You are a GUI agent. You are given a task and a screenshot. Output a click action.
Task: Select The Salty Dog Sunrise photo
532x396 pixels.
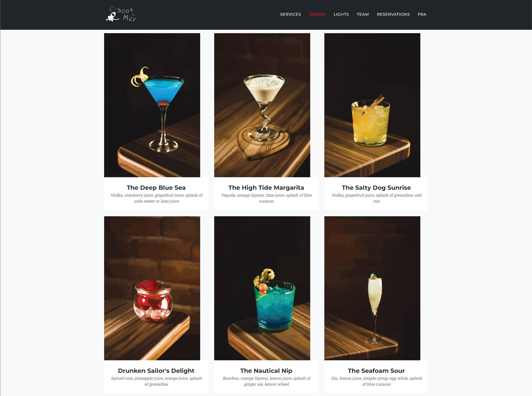pos(372,105)
